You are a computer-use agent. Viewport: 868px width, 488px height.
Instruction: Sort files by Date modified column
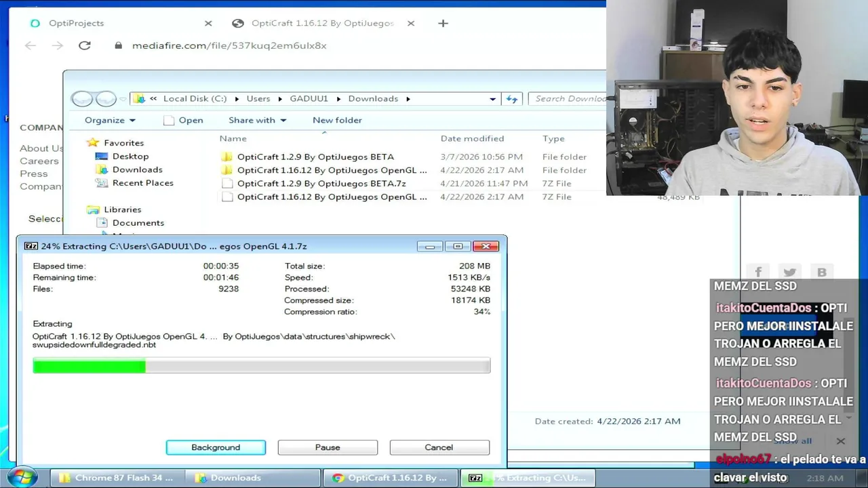tap(472, 138)
